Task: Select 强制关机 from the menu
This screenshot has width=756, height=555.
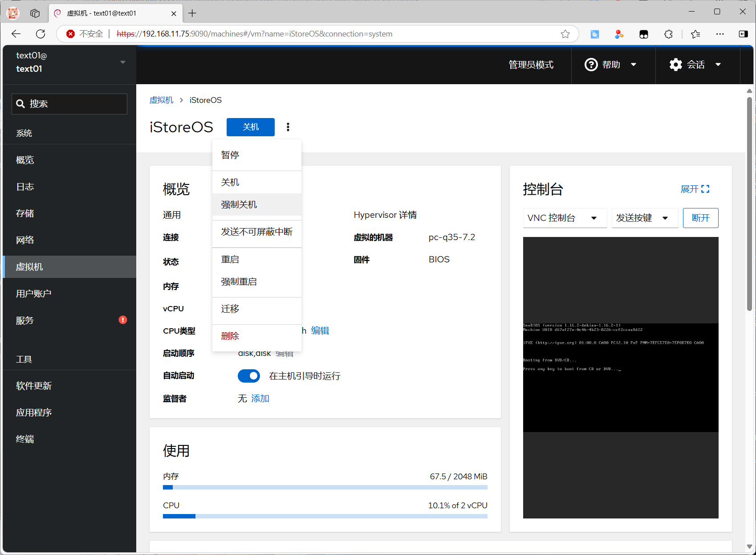Action: click(x=239, y=204)
